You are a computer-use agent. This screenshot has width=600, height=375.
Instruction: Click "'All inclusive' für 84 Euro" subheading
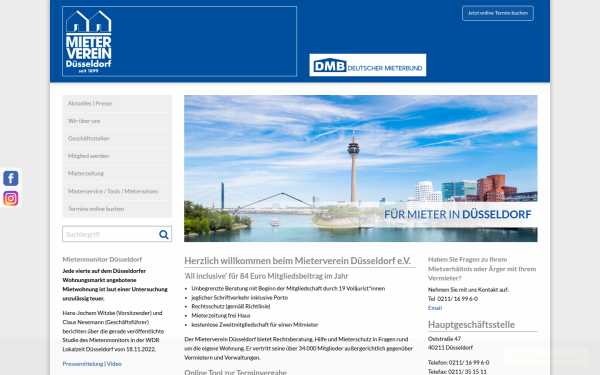266,276
